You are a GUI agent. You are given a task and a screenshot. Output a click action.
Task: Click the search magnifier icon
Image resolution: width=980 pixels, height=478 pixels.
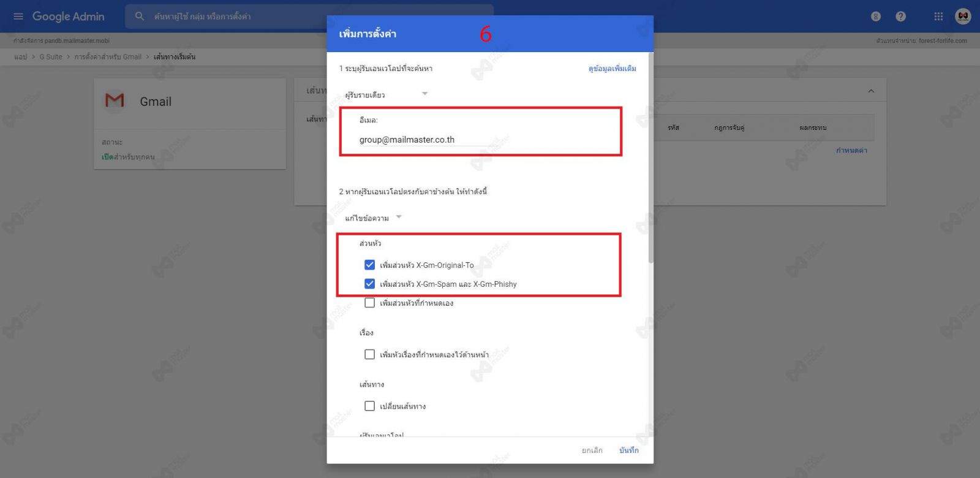pos(140,17)
